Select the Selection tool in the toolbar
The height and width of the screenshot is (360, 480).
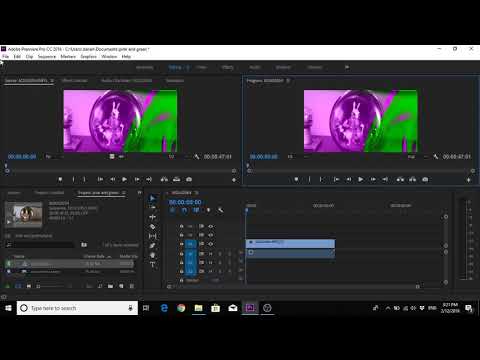[152, 198]
